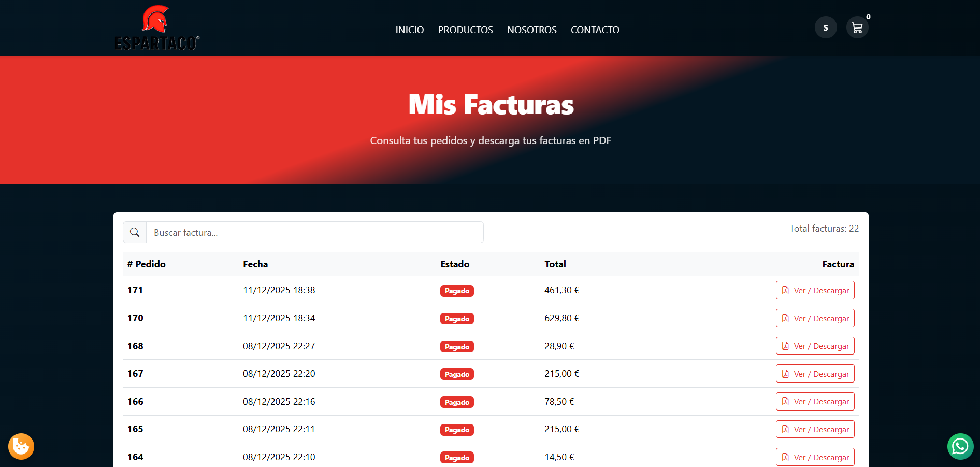980x467 pixels.
Task: Open the shopping cart icon
Action: pyautogui.click(x=857, y=27)
